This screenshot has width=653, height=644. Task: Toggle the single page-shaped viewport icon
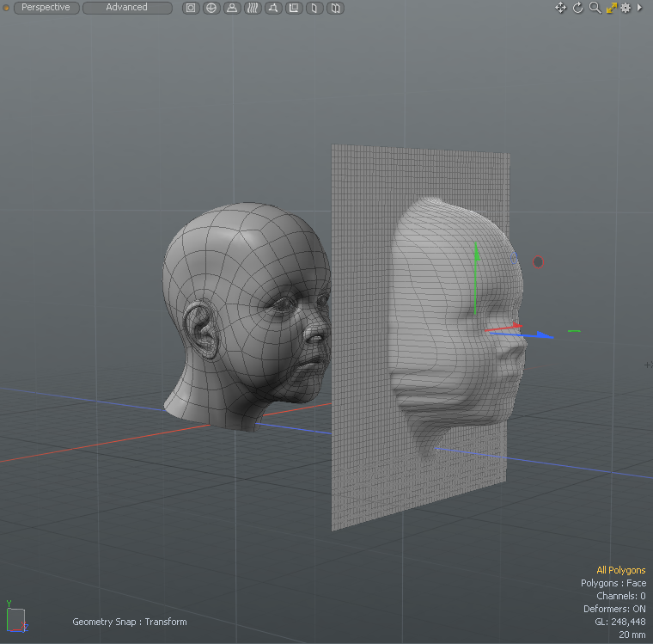click(x=314, y=8)
